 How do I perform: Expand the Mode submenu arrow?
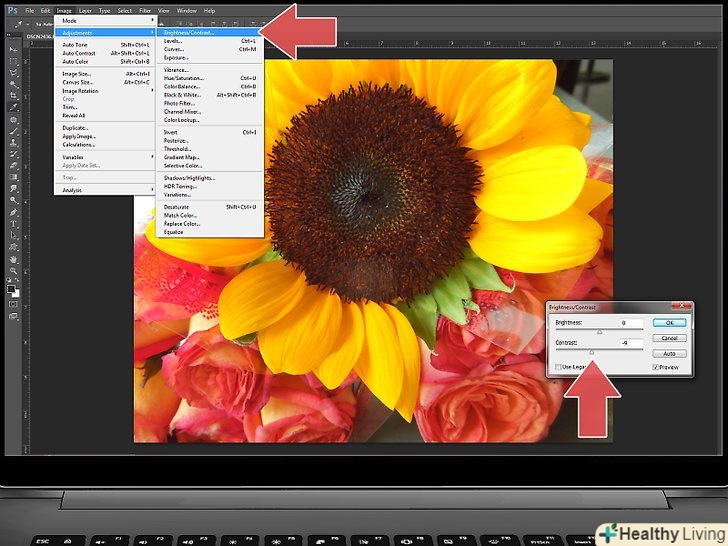[x=152, y=20]
